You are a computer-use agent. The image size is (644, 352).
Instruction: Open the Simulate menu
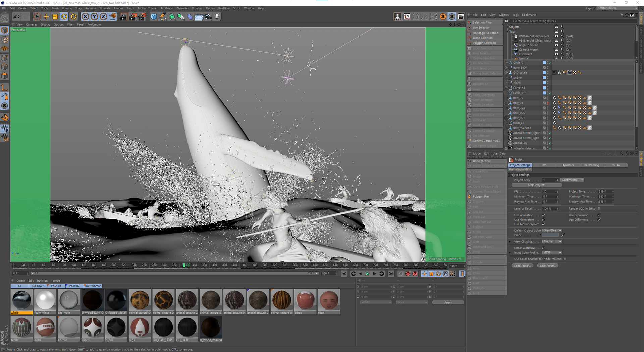[x=105, y=8]
